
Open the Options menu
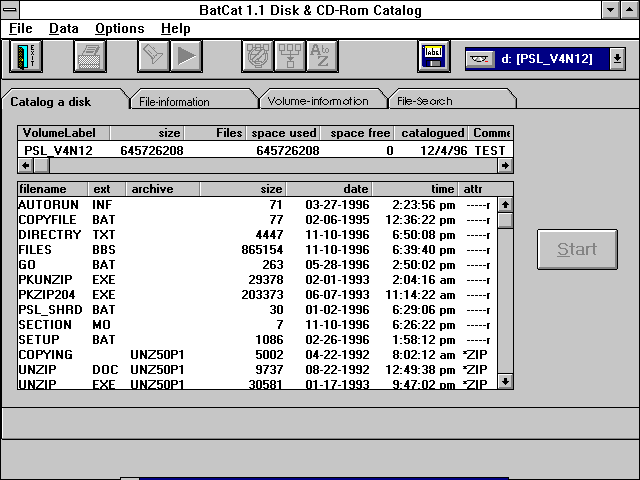120,29
